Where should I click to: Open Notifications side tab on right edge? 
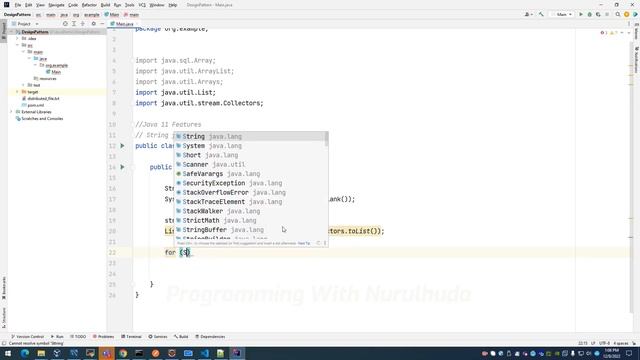tap(636, 59)
